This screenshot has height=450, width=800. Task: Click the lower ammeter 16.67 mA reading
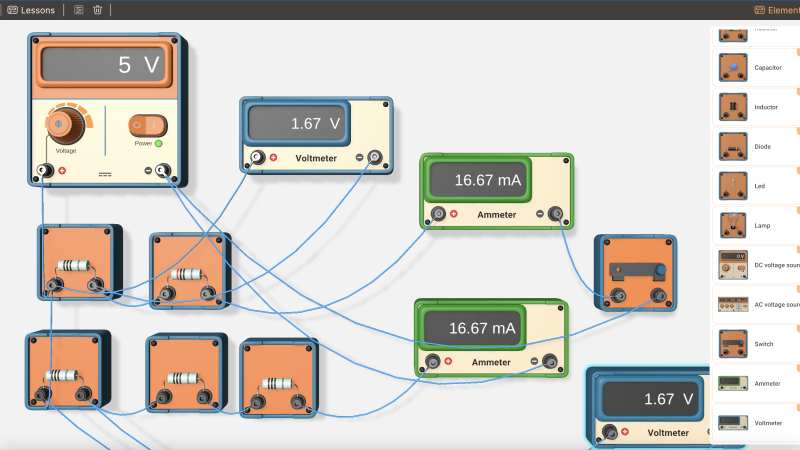472,328
